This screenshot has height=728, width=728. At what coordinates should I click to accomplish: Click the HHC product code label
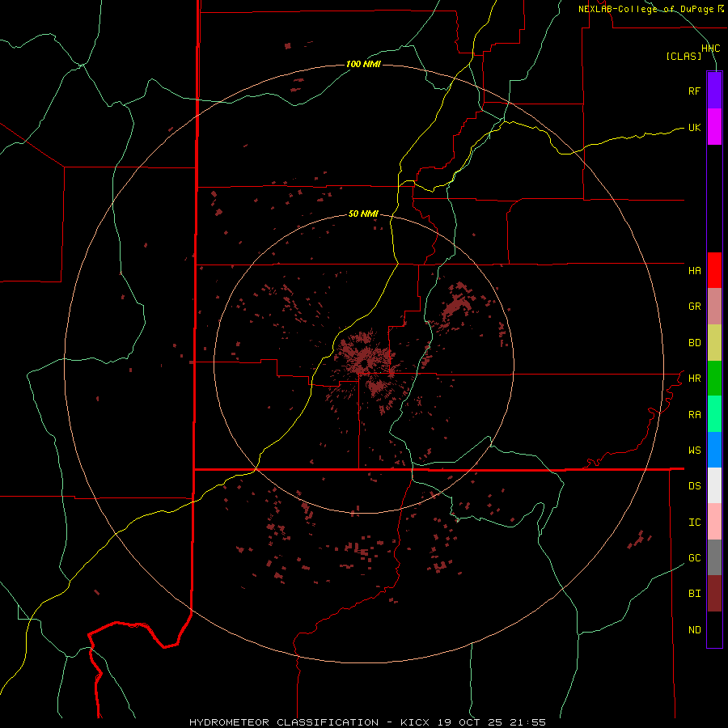[x=710, y=49]
